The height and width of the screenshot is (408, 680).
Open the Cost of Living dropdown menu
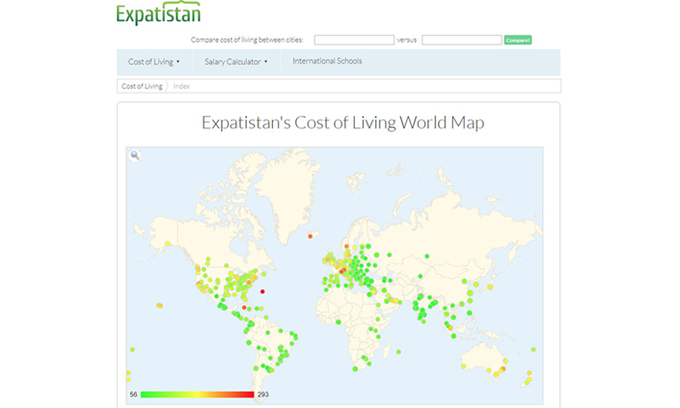[x=154, y=62]
